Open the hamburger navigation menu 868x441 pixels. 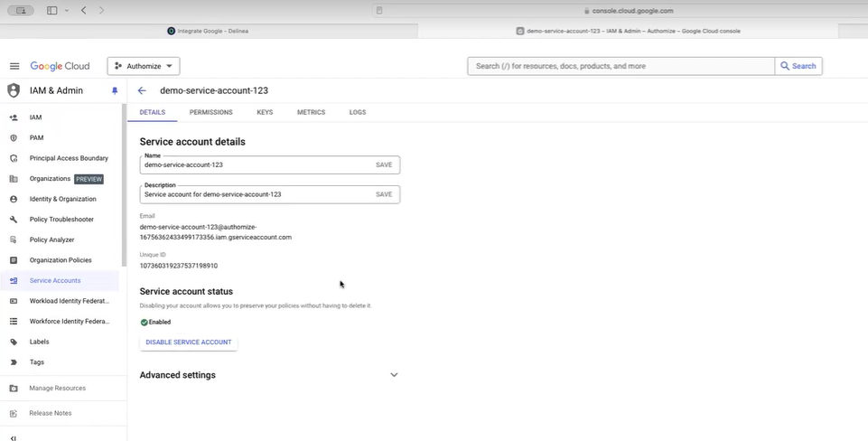(14, 66)
